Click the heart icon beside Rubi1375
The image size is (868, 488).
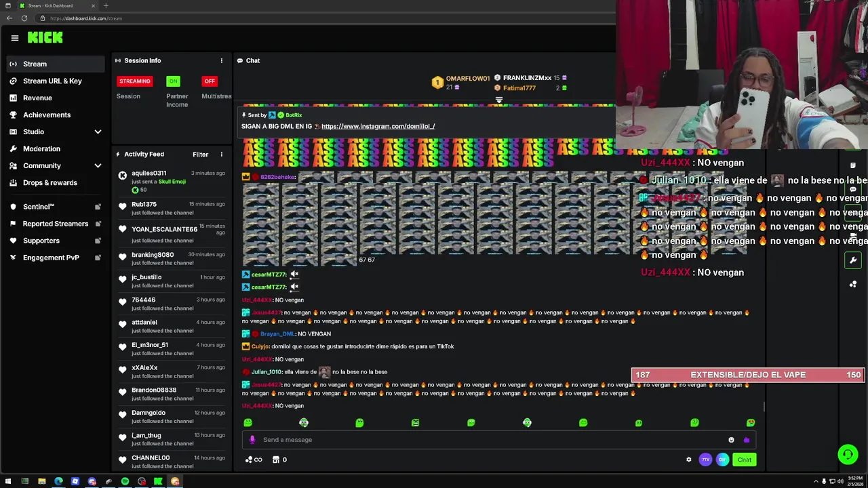122,206
